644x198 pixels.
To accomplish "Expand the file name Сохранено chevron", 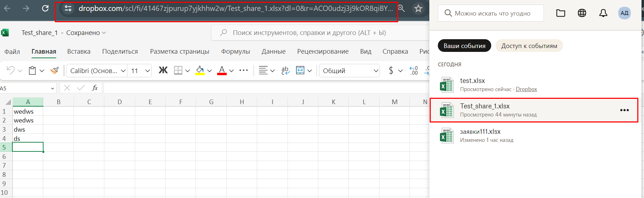I will (104, 33).
